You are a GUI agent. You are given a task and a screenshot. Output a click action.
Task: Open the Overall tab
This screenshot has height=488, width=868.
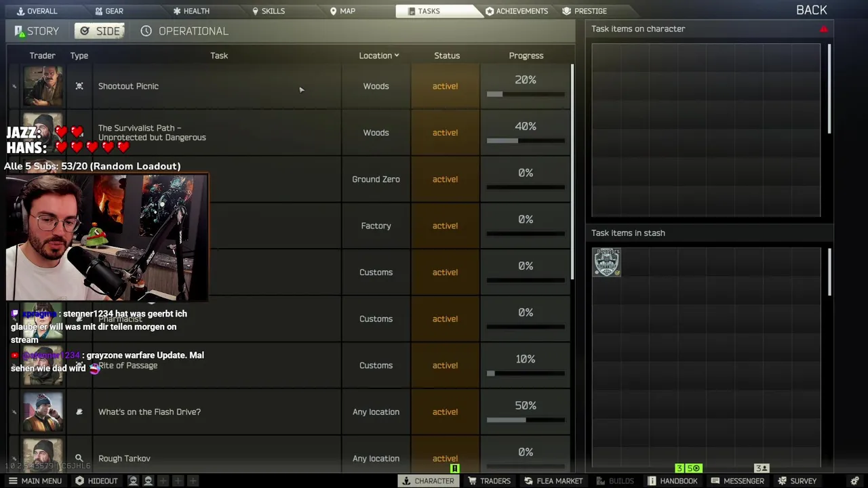pyautogui.click(x=37, y=11)
